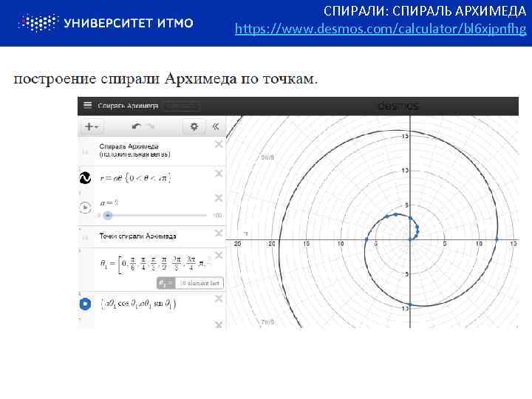This screenshot has height=399, width=532.
Task: Click the a=5 slider value text
Action: tap(109, 203)
